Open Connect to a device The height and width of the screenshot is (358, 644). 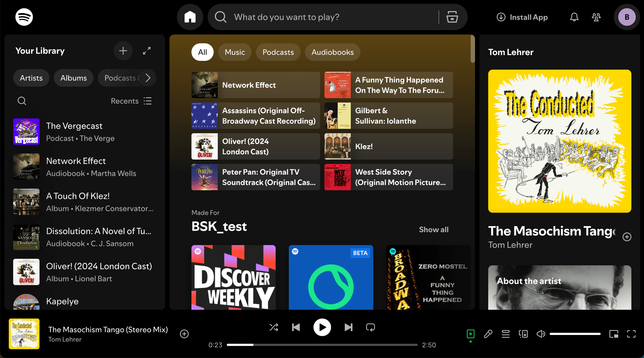point(523,334)
